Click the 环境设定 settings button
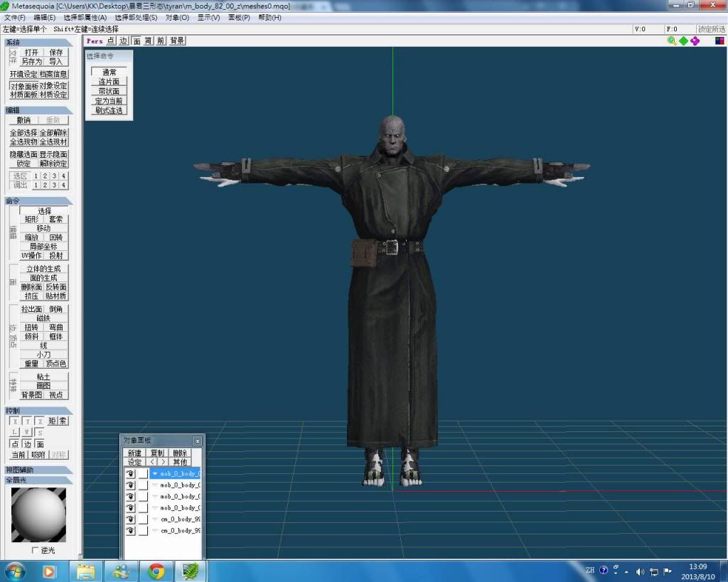728x582 pixels. pyautogui.click(x=23, y=74)
